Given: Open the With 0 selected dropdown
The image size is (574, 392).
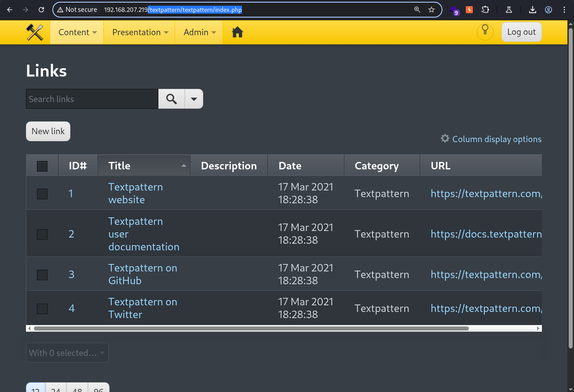Looking at the screenshot, I should pos(67,353).
